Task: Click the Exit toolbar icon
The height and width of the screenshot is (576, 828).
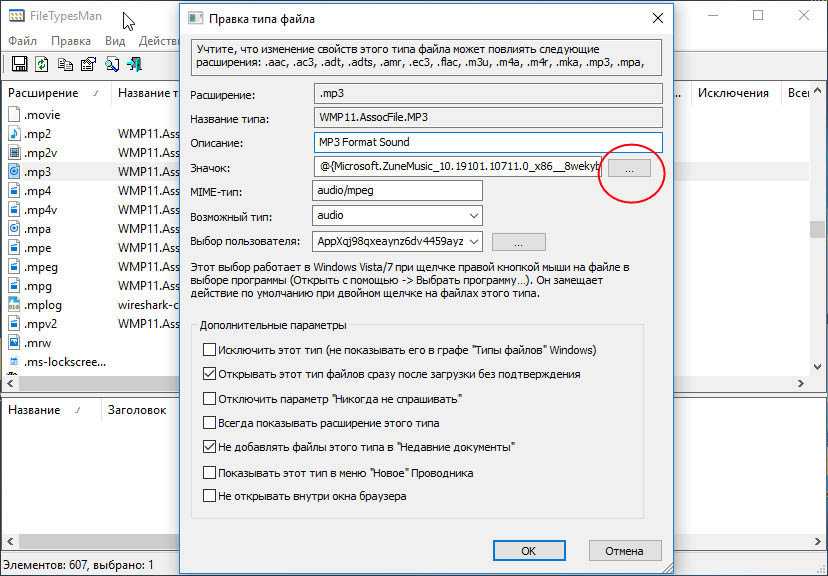Action: tap(134, 65)
